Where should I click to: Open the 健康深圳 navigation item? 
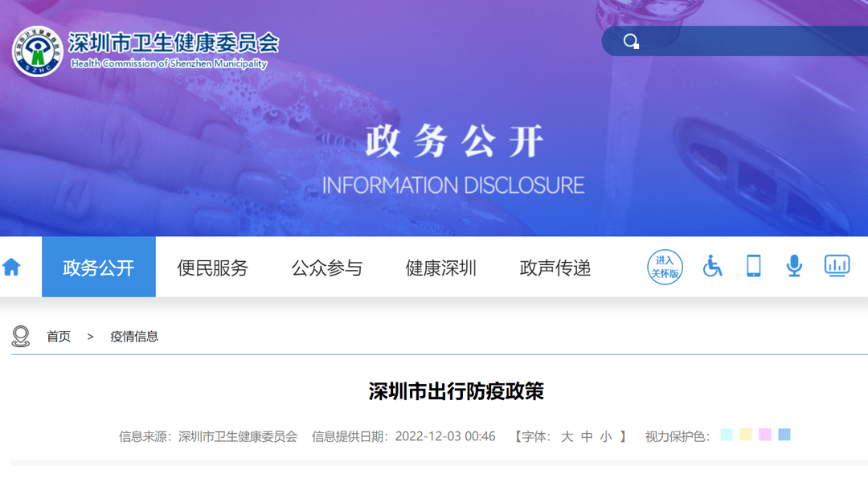pos(441,268)
